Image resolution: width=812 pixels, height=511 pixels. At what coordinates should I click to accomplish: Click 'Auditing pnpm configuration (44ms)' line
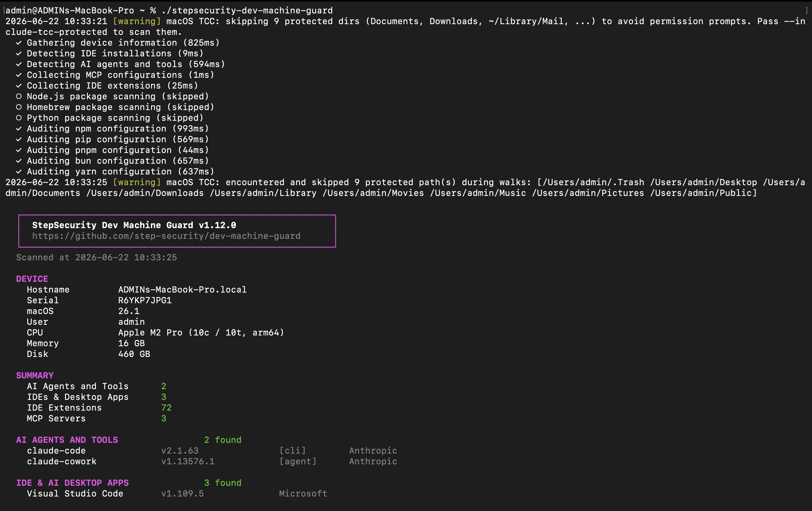(x=113, y=150)
